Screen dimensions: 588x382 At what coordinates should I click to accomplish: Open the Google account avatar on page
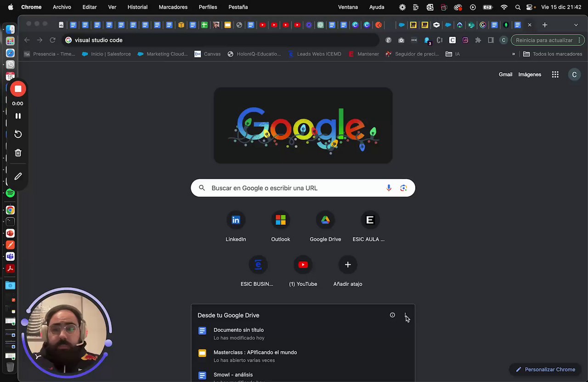point(574,74)
